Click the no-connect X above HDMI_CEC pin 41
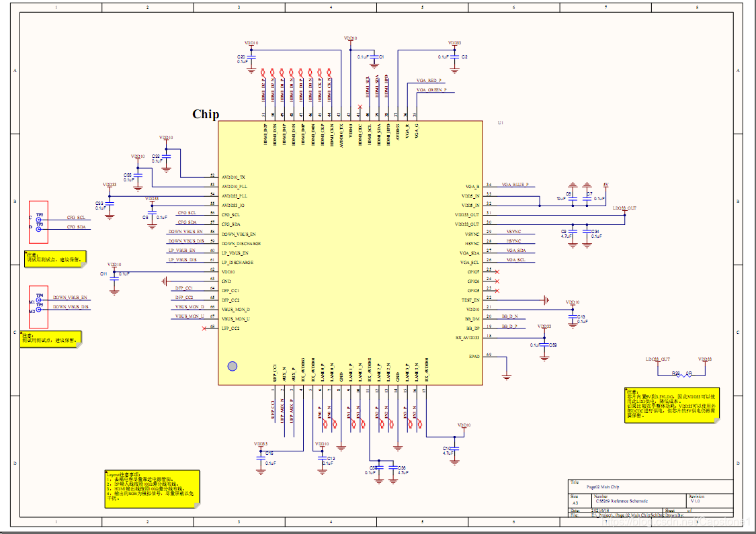The image size is (756, 534). click(x=360, y=107)
